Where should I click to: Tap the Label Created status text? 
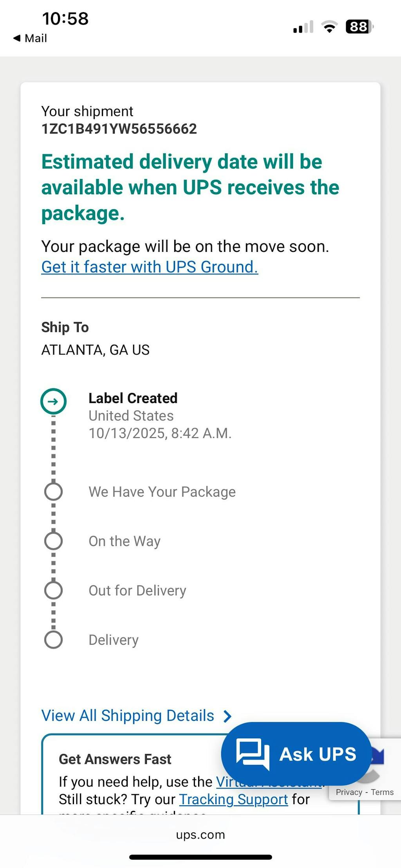click(x=133, y=398)
